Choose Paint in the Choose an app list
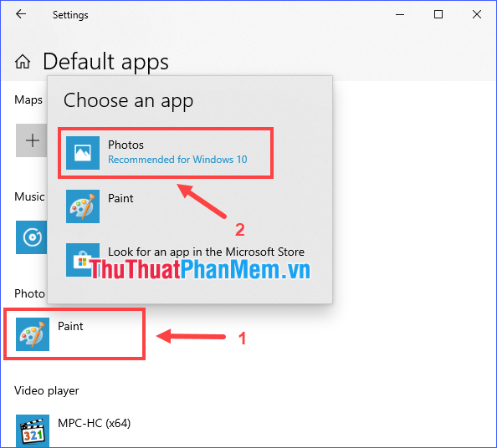497x448 pixels. coord(190,206)
